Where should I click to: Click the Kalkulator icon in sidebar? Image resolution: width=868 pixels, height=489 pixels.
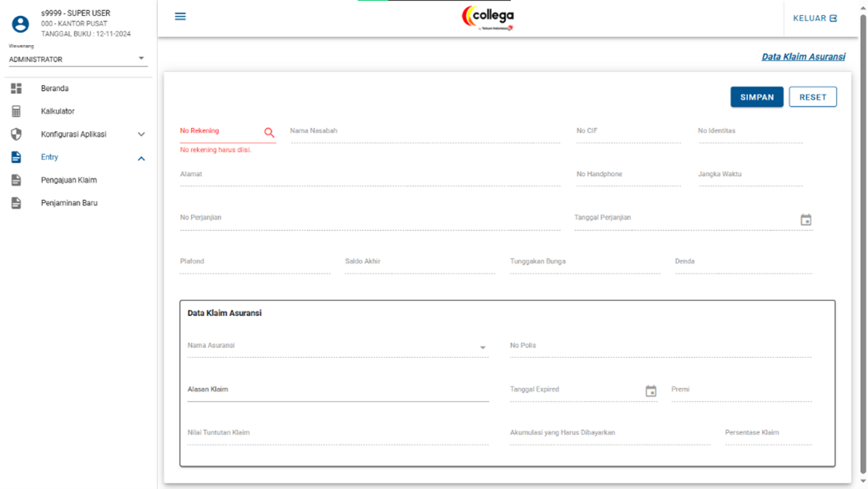point(17,111)
